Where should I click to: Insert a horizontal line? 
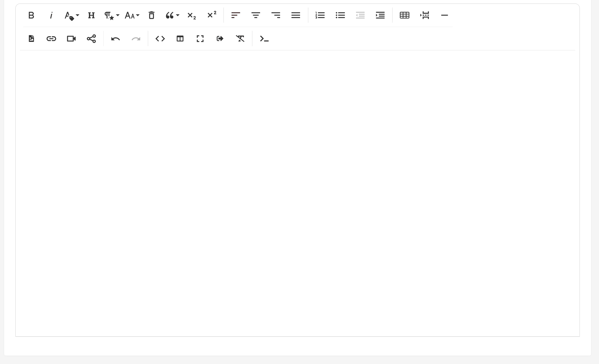tap(444, 15)
